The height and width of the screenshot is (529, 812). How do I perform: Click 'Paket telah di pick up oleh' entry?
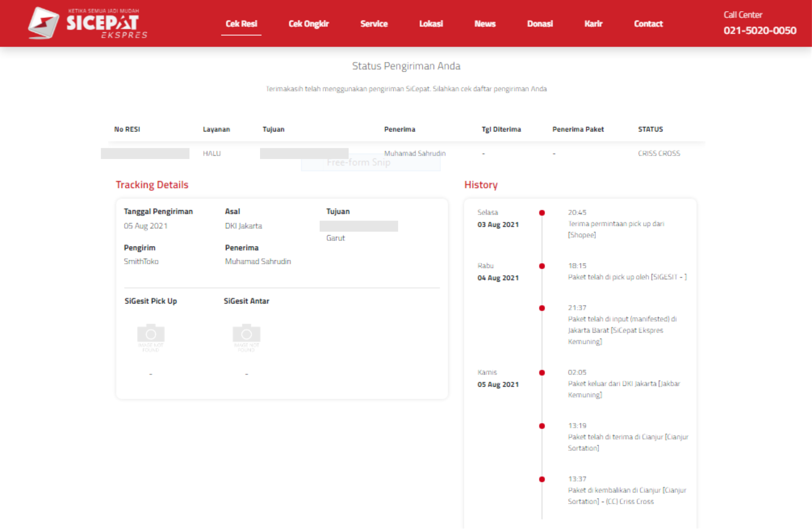(x=627, y=277)
